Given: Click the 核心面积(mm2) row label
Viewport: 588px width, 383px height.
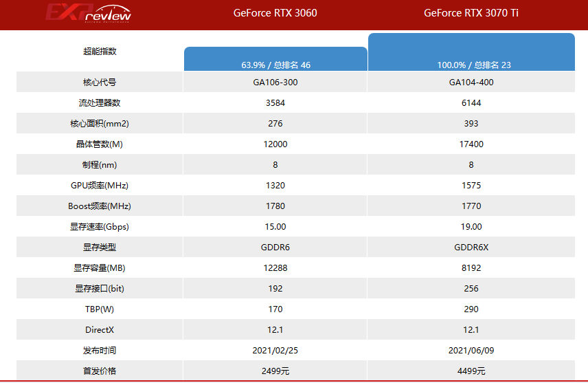Looking at the screenshot, I should pyautogui.click(x=100, y=124).
